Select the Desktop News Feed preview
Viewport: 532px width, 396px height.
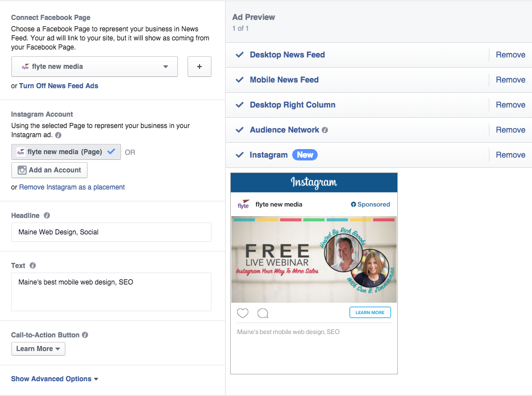[287, 55]
